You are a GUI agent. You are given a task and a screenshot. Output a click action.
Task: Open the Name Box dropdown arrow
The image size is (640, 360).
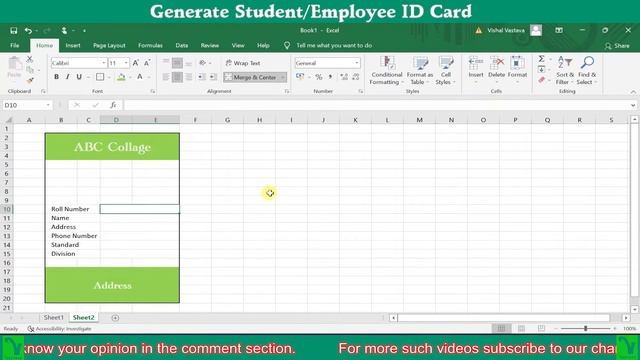(x=48, y=105)
